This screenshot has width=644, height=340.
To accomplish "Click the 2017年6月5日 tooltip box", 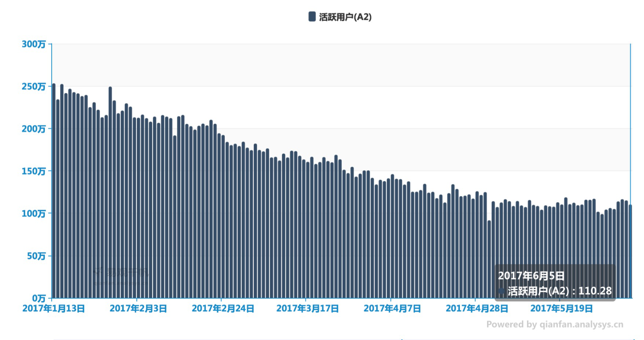I will 555,283.
